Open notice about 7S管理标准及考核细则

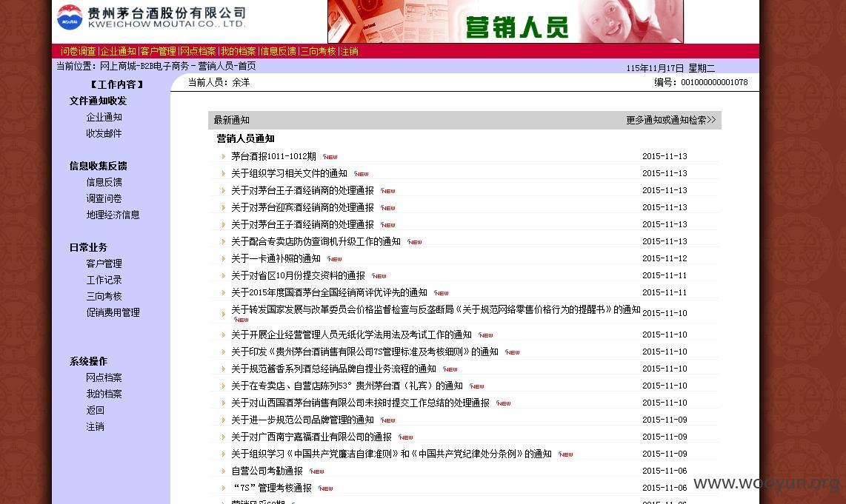point(364,352)
